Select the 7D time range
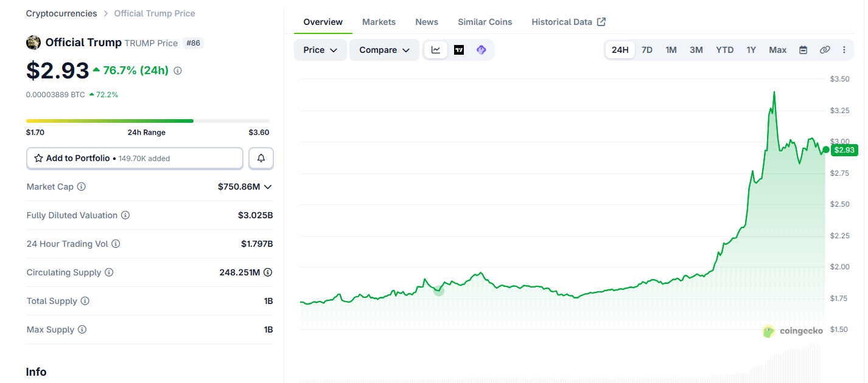 [647, 50]
